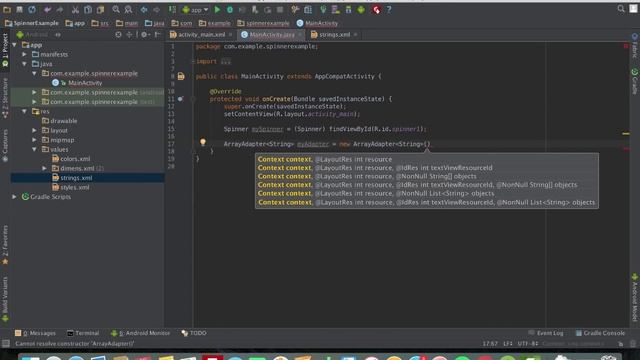Collapse the res folder
This screenshot has height=360, width=640.
[x=24, y=111]
